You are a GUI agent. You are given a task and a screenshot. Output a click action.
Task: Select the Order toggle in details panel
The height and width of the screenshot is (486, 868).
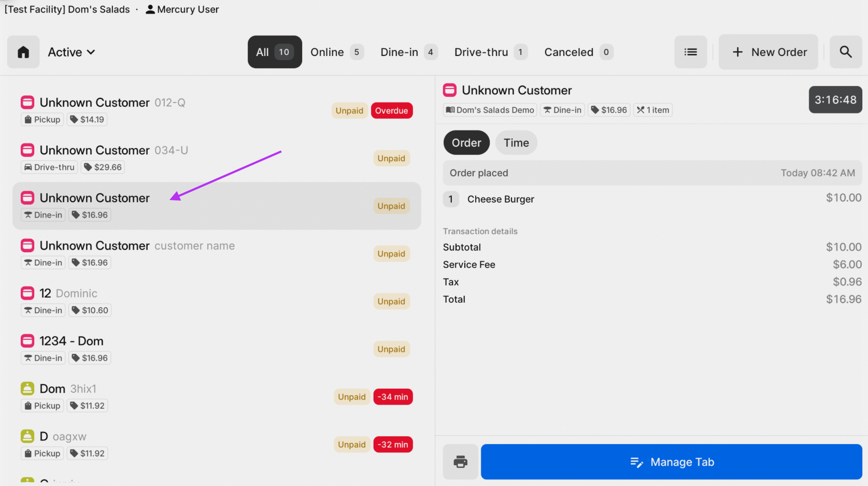pos(466,143)
